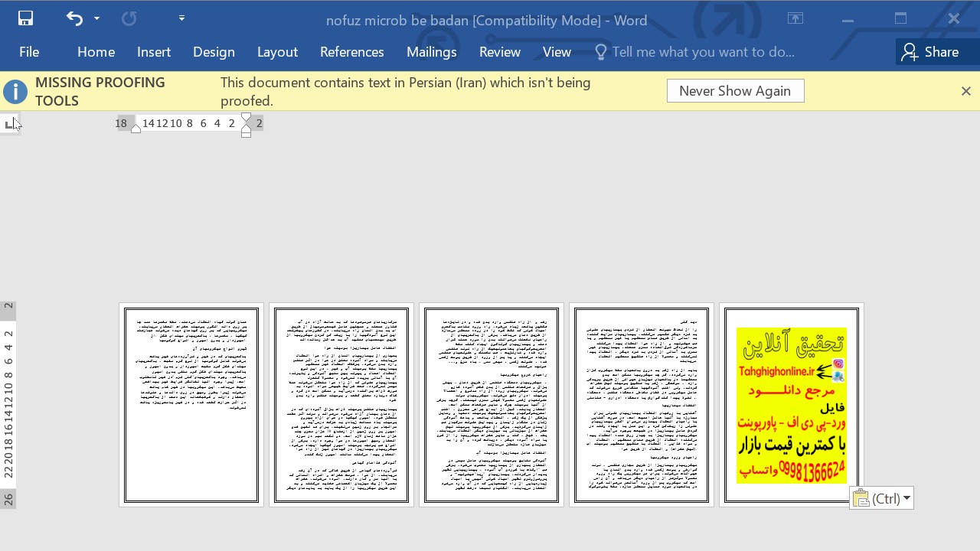
Task: Open the File tab
Action: pos(29,52)
